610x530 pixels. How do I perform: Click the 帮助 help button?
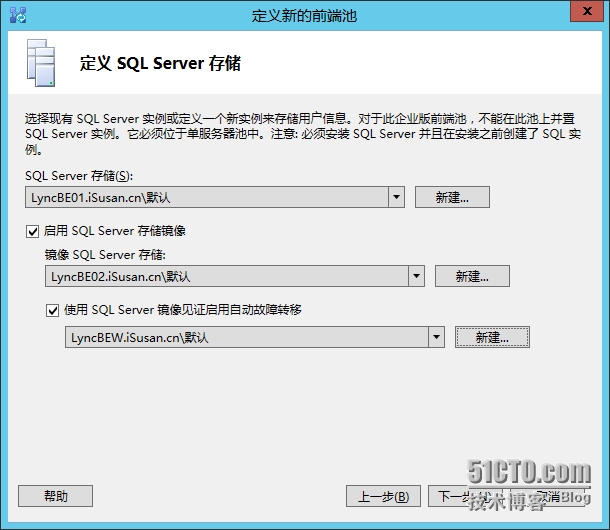coord(55,496)
